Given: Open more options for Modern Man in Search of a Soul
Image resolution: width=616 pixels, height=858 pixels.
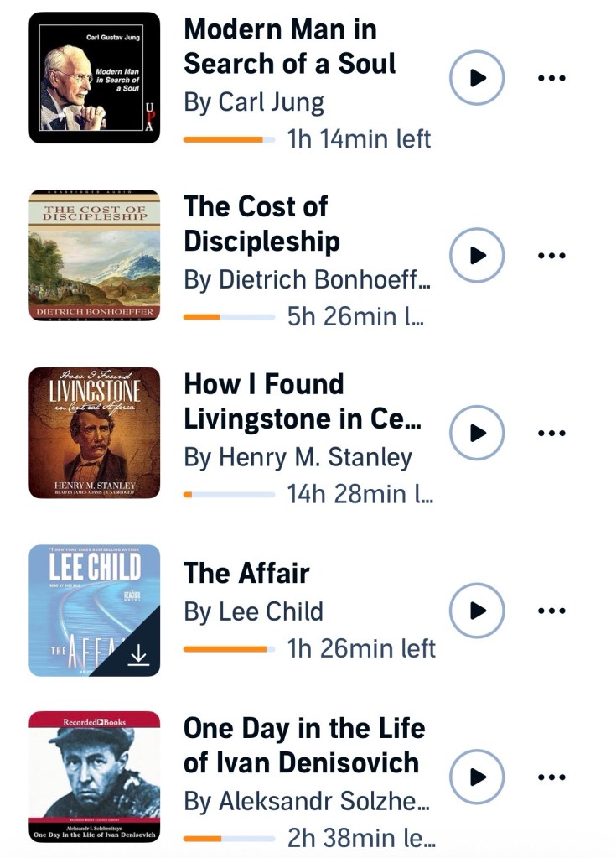Looking at the screenshot, I should coord(551,78).
